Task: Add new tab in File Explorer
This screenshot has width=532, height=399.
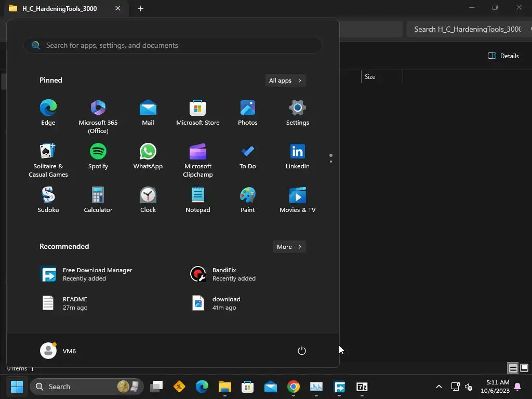Action: pos(140,8)
